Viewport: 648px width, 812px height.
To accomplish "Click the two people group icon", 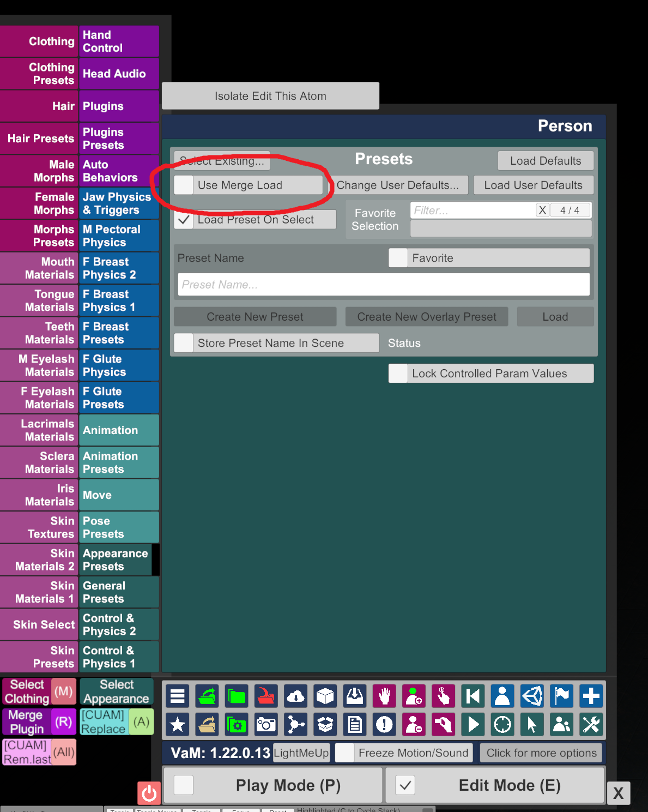I will coord(561,724).
